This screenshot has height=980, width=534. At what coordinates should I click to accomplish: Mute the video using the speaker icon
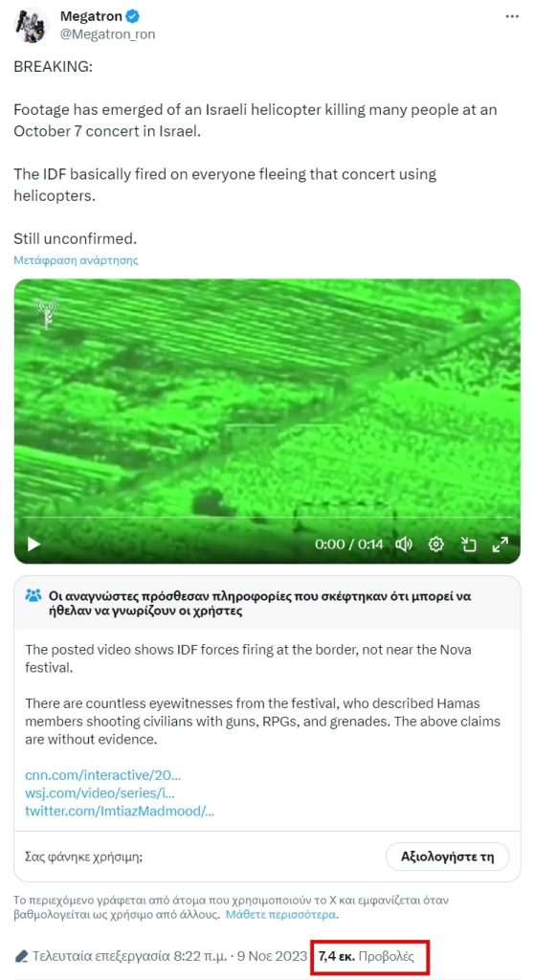click(404, 545)
